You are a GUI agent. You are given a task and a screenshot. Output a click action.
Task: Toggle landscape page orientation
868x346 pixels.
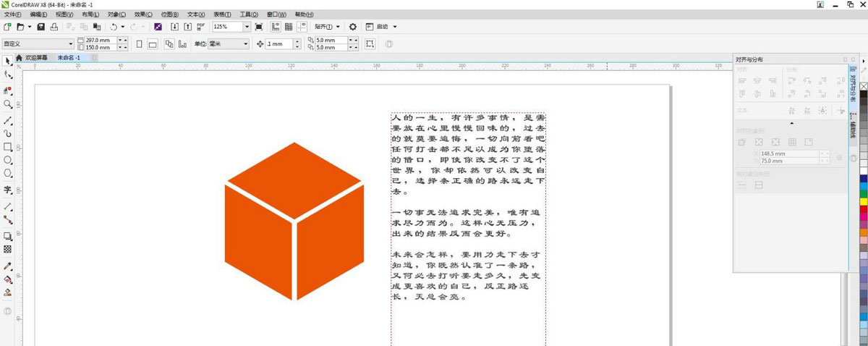(152, 44)
